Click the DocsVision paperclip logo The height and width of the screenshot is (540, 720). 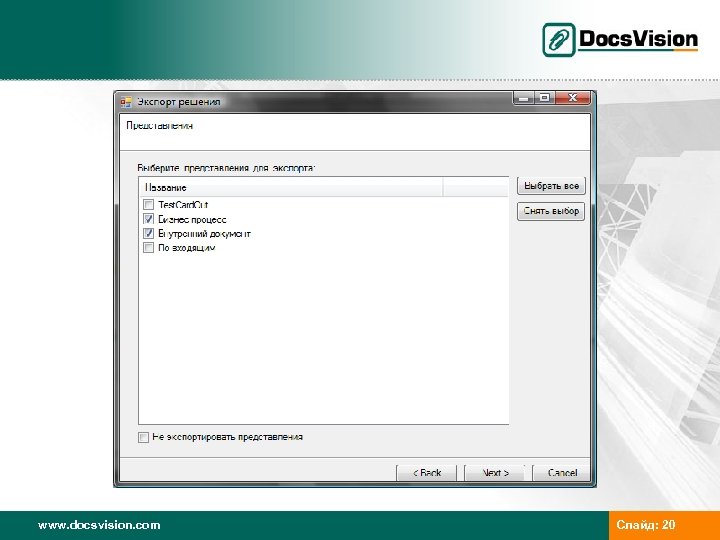pos(558,40)
